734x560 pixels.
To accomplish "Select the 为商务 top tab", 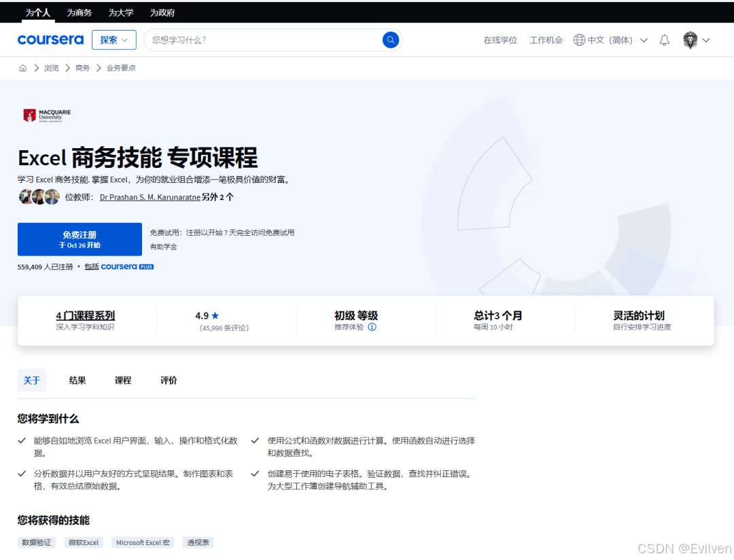I will [x=79, y=13].
